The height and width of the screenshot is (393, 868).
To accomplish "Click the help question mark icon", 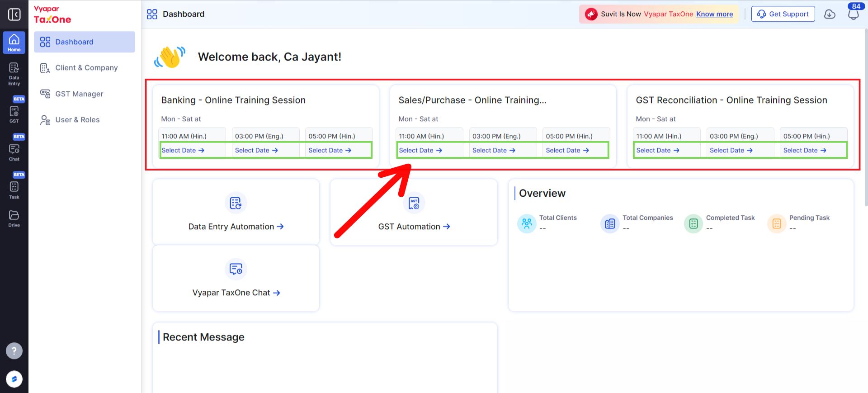I will pyautogui.click(x=14, y=350).
